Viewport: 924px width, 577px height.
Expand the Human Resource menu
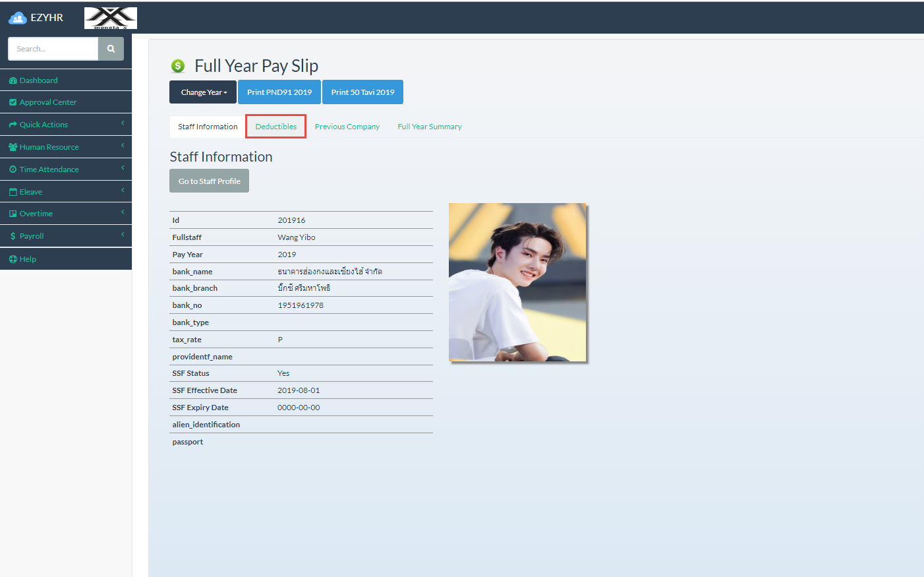[x=49, y=147]
